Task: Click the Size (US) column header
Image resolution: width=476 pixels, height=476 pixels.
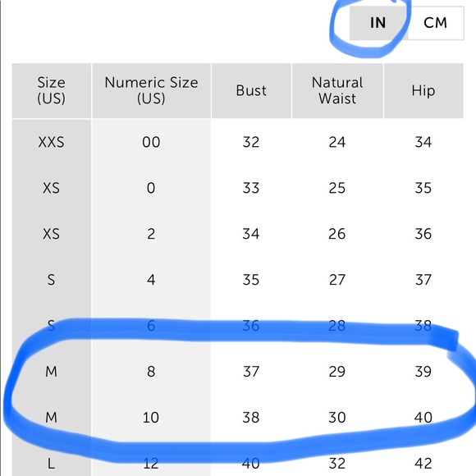Action: tap(52, 90)
